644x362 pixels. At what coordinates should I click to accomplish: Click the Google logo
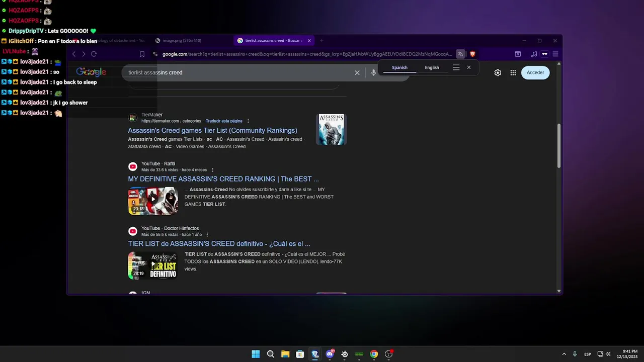[91, 72]
